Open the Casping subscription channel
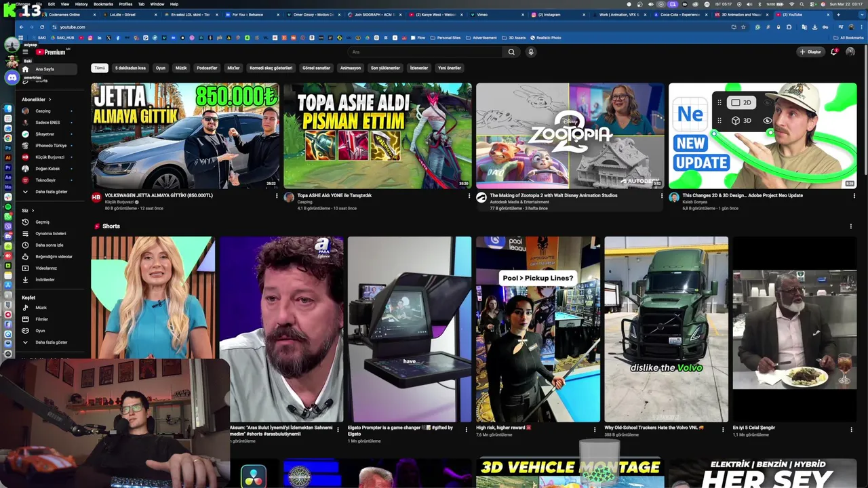The width and height of the screenshot is (868, 488). tap(49, 111)
